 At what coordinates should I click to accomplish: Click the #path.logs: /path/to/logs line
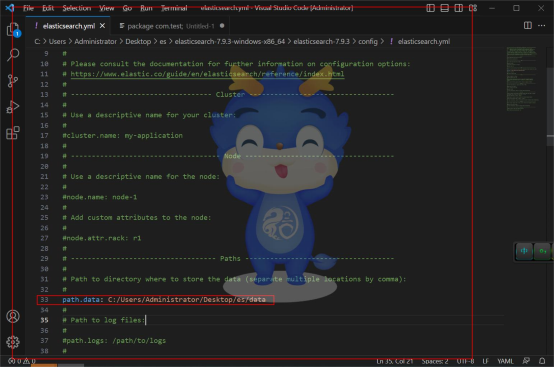114,341
